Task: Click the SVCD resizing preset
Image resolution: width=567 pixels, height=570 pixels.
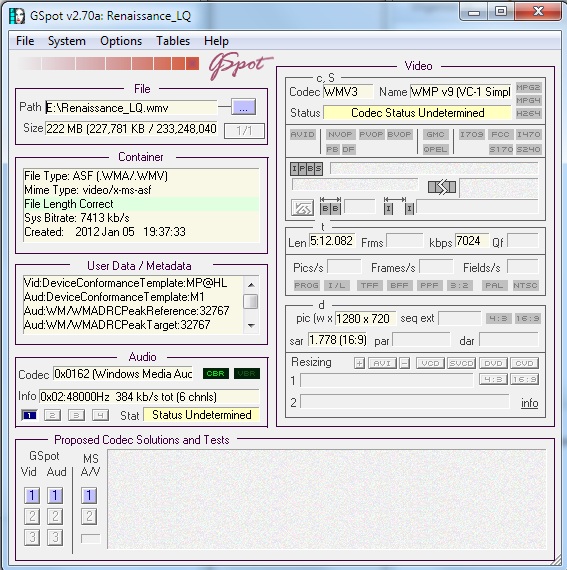Action: tap(462, 363)
